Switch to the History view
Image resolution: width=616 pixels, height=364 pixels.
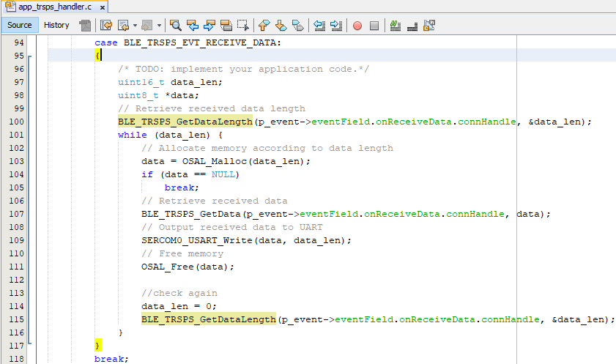(56, 25)
